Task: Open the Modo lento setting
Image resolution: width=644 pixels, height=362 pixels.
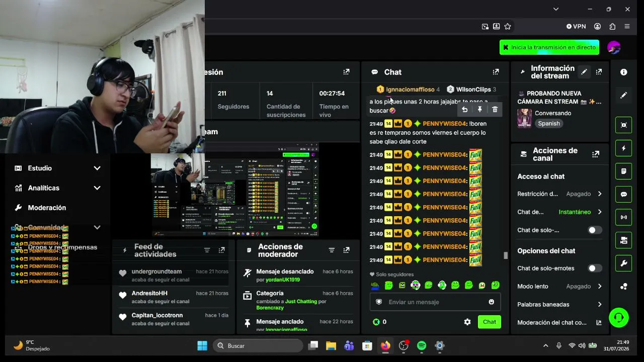Action: click(559, 287)
